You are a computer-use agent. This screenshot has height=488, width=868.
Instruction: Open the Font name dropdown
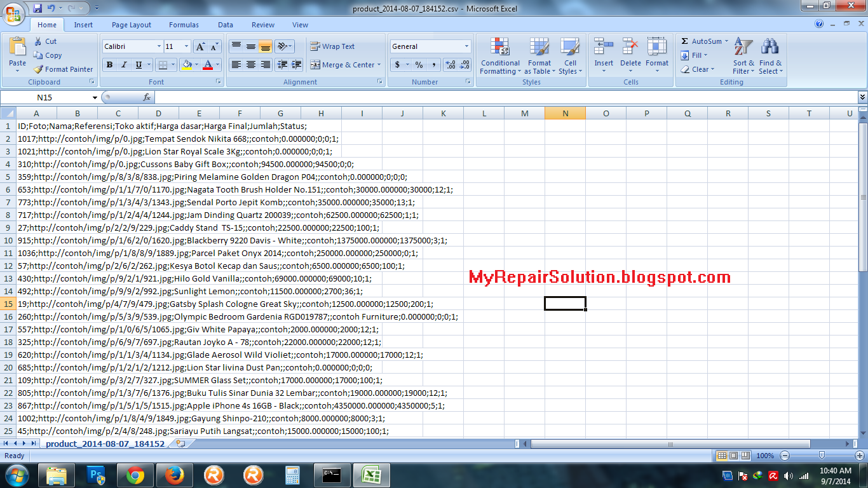tap(159, 46)
